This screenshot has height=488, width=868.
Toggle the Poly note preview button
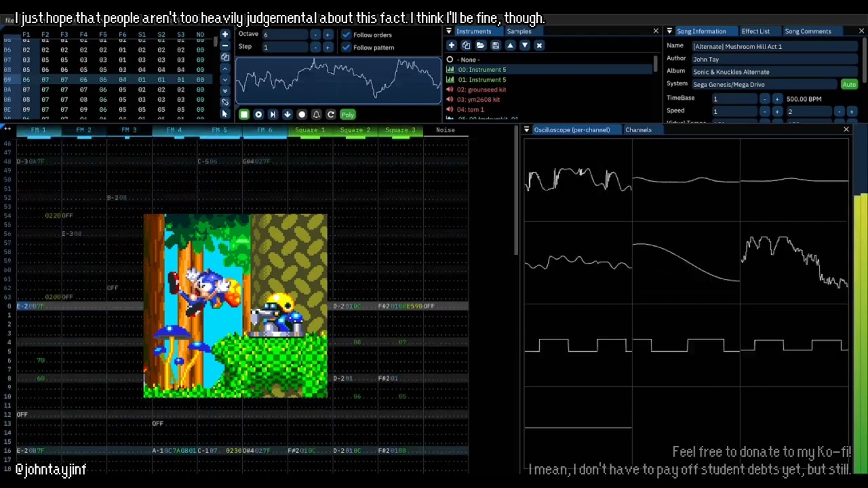click(347, 115)
